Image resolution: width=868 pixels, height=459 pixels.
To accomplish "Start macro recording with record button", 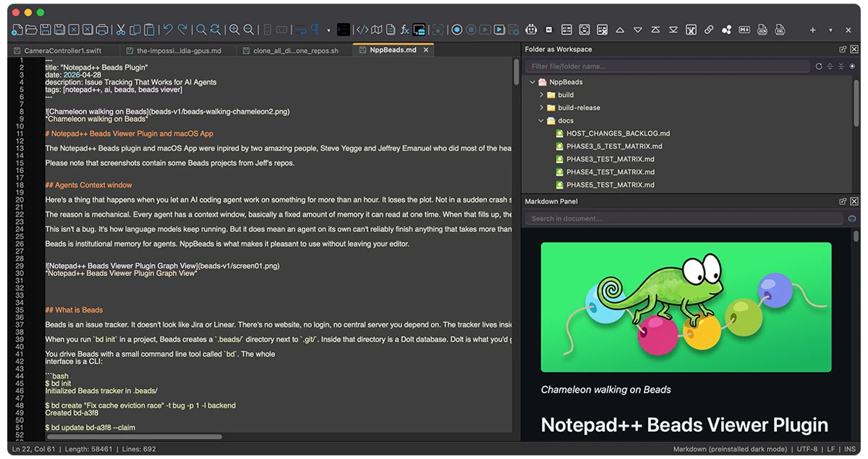I will [457, 30].
